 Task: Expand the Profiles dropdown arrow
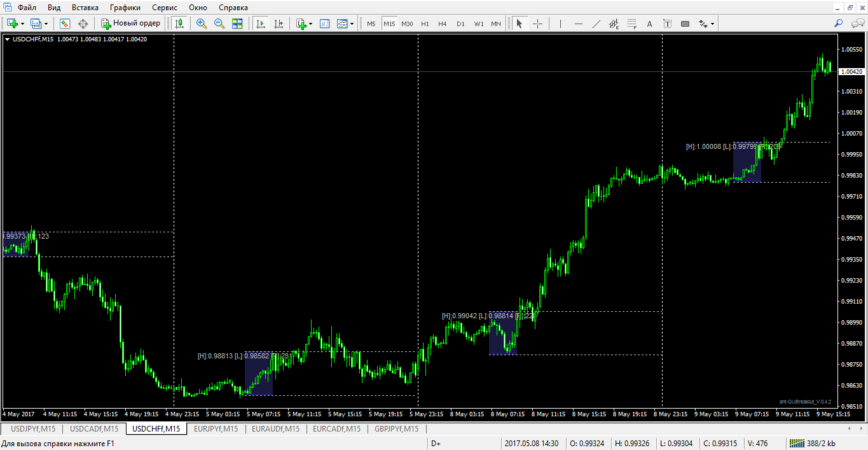[x=46, y=24]
